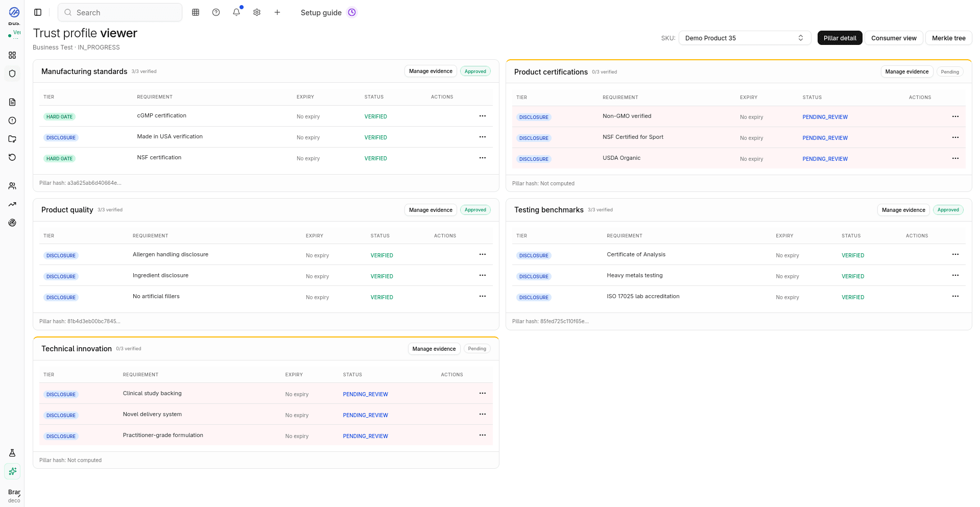
Task: Click Manage evidence for Technical innovation
Action: tap(434, 349)
